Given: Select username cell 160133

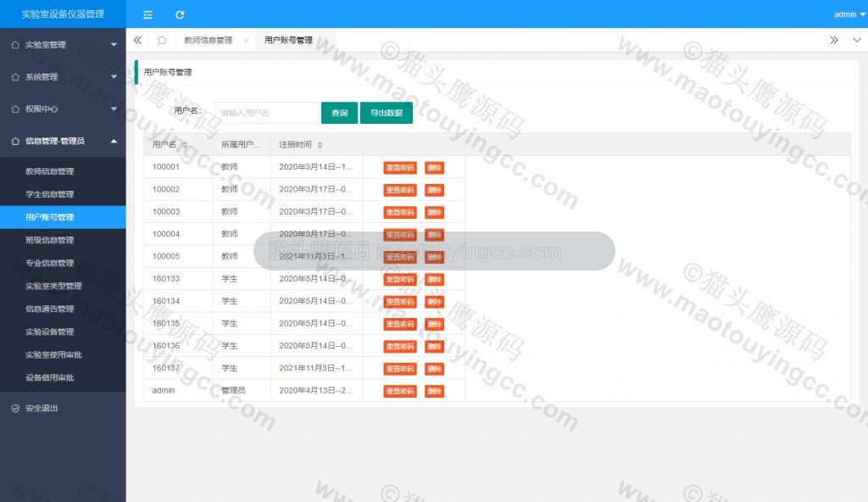Looking at the screenshot, I should tap(178, 279).
